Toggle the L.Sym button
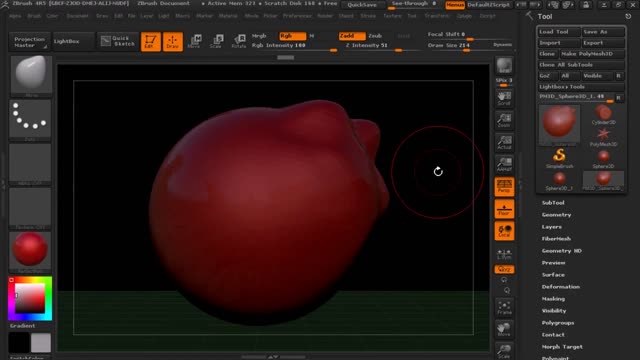 [504, 254]
